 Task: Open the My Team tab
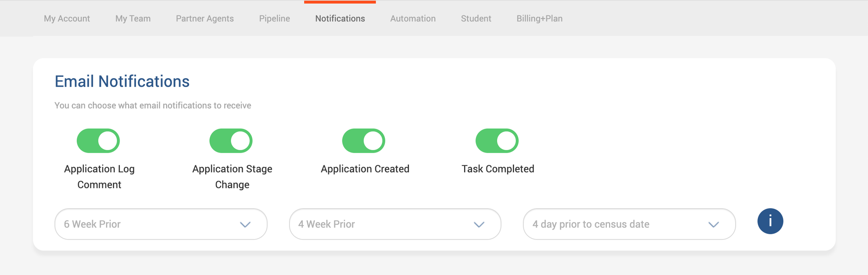(133, 19)
